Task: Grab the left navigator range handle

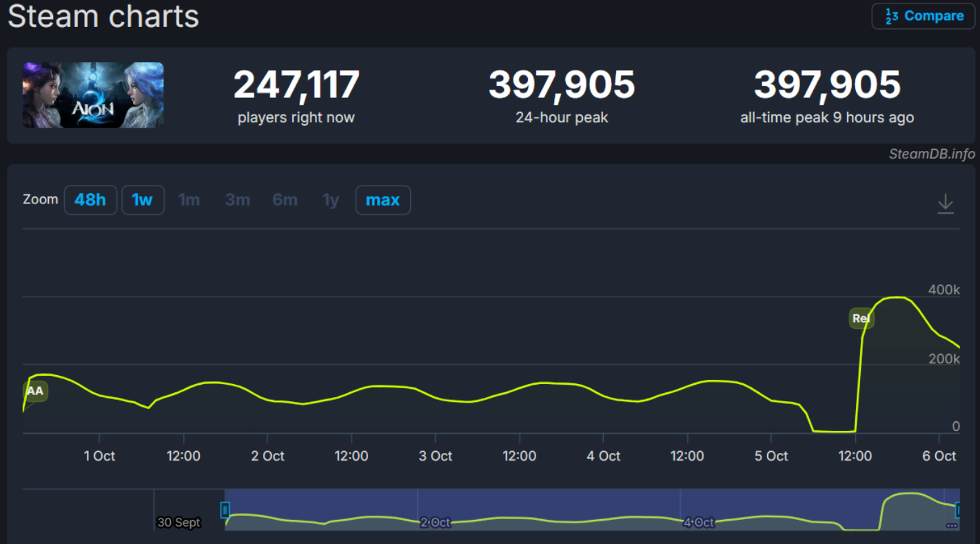Action: [225, 510]
